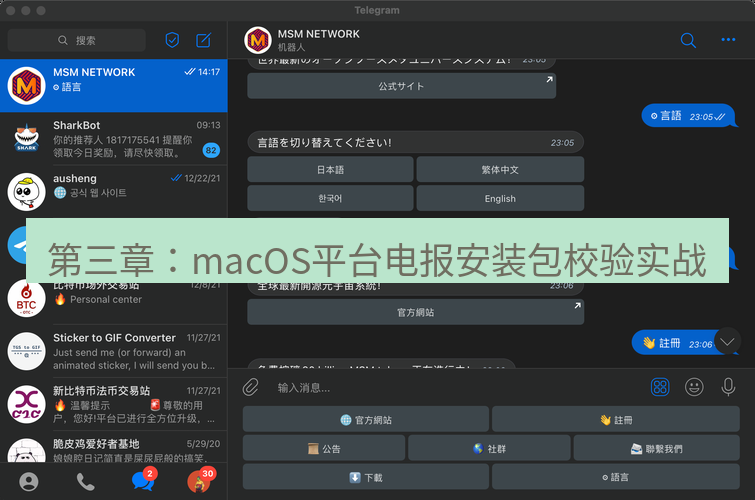The height and width of the screenshot is (500, 755).
Task: Click the 下載 keyboard button
Action: [x=366, y=477]
